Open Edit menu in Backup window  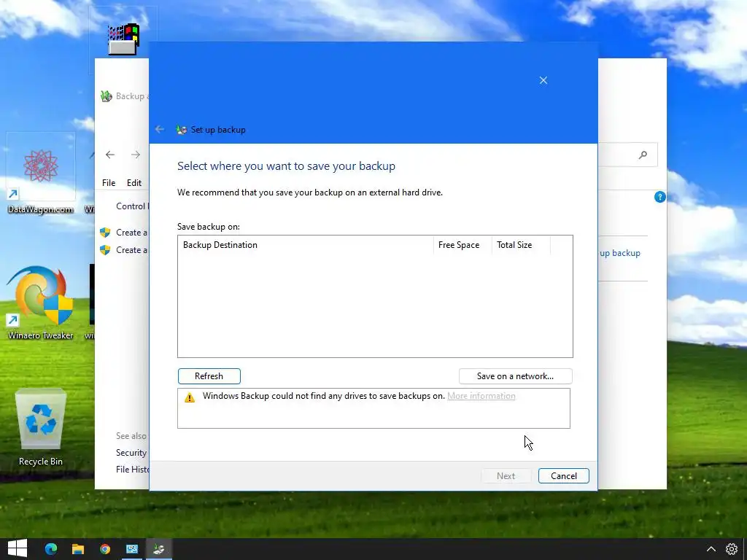point(134,183)
